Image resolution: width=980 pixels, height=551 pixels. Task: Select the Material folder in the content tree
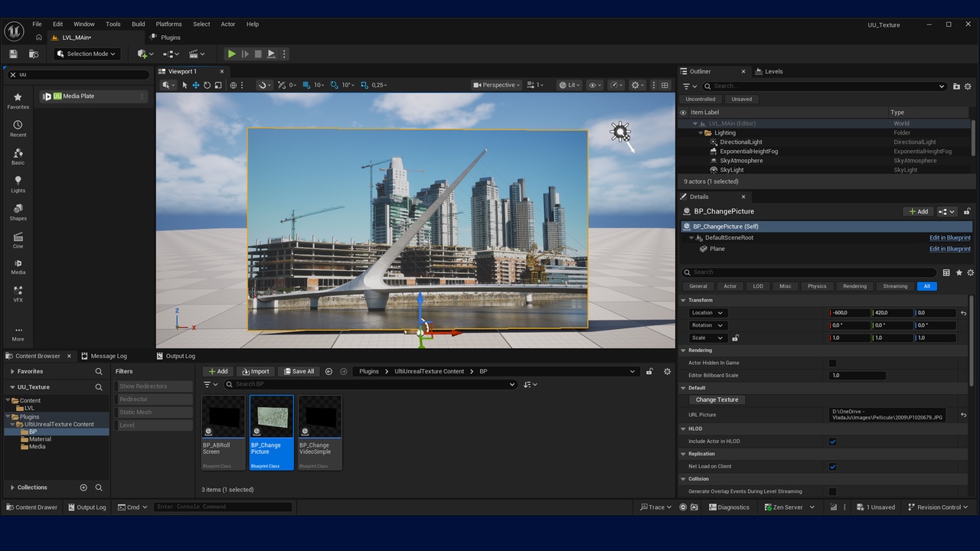(40, 439)
